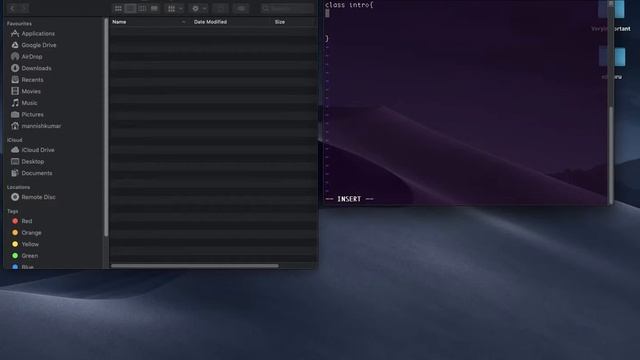The width and height of the screenshot is (640, 360).
Task: Click the '-- INSERT --' status in terminal
Action: click(x=349, y=199)
